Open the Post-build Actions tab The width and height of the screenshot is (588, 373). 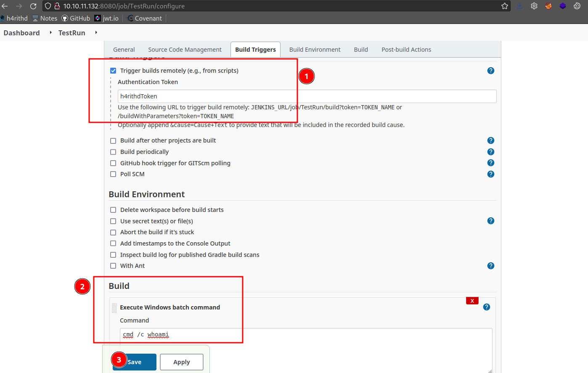coord(406,50)
